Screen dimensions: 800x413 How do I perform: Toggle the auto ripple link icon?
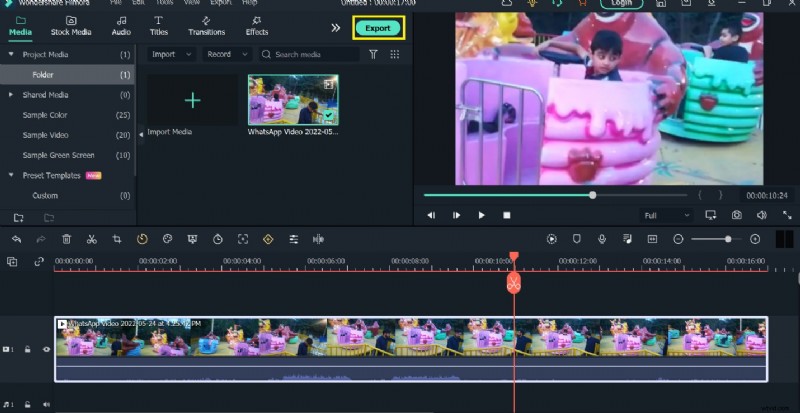click(x=39, y=262)
